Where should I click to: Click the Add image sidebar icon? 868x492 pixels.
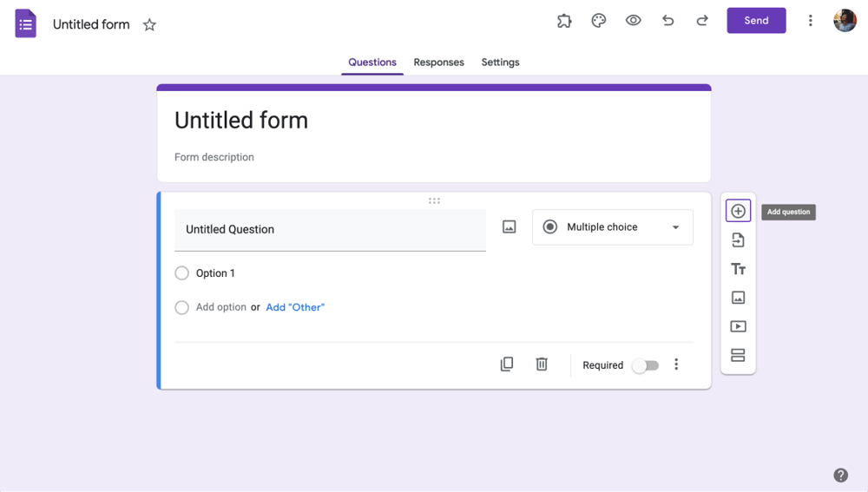coord(738,298)
